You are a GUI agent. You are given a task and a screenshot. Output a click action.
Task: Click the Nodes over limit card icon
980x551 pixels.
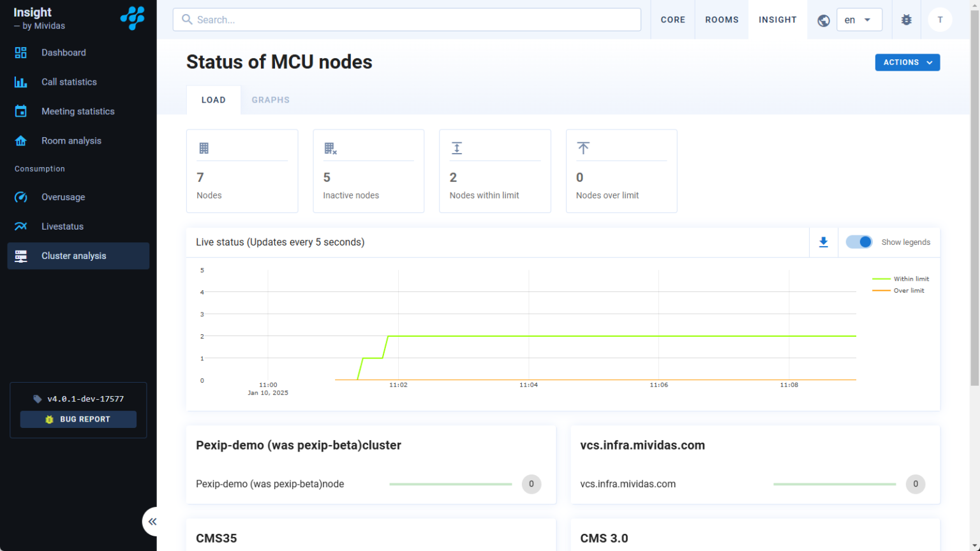coord(583,149)
